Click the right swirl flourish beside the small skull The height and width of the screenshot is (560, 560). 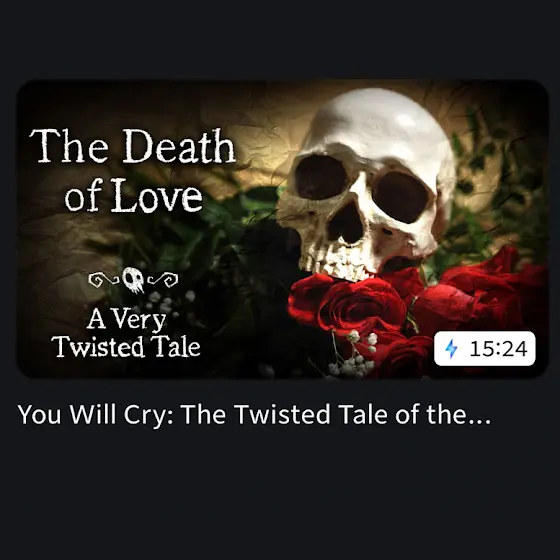click(163, 280)
